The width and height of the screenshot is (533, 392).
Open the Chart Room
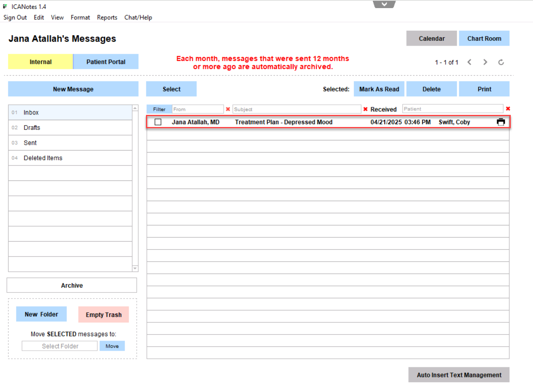(484, 38)
